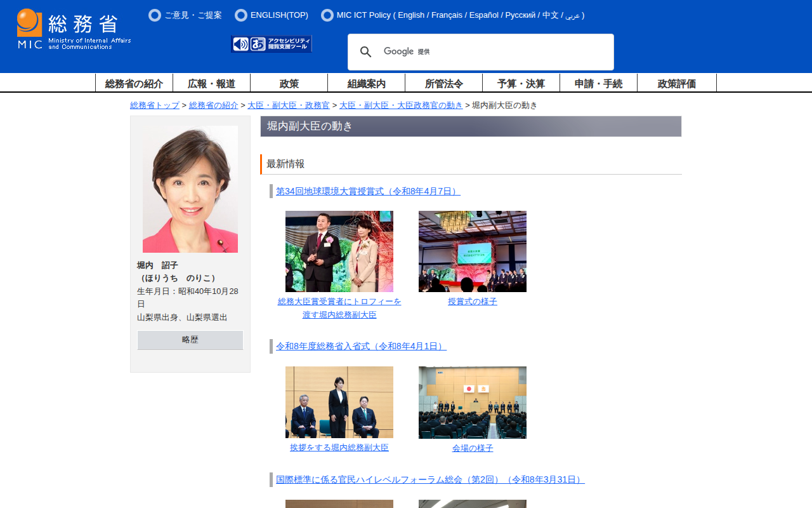Go to the 申請・手続 menu

point(598,83)
